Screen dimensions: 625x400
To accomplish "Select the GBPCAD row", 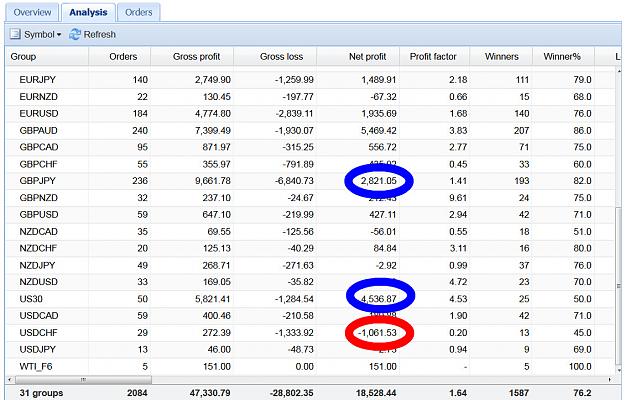I will (x=310, y=147).
